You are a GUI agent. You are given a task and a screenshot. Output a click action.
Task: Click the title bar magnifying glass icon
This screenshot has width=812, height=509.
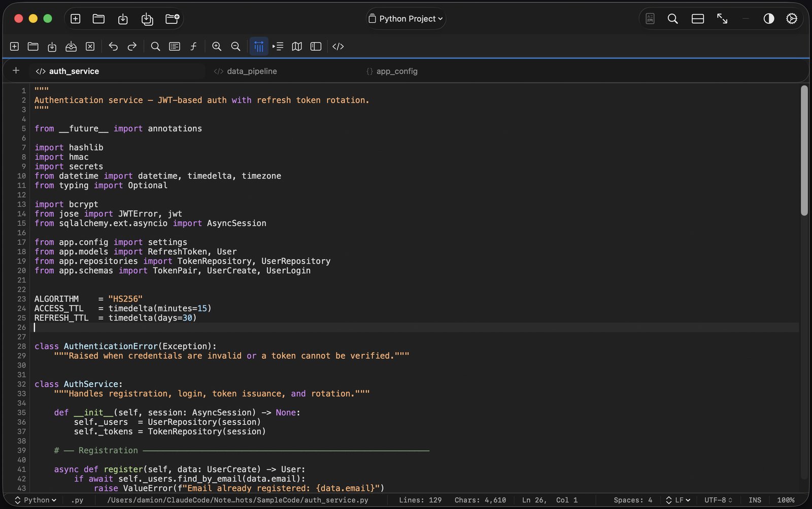[x=673, y=19]
